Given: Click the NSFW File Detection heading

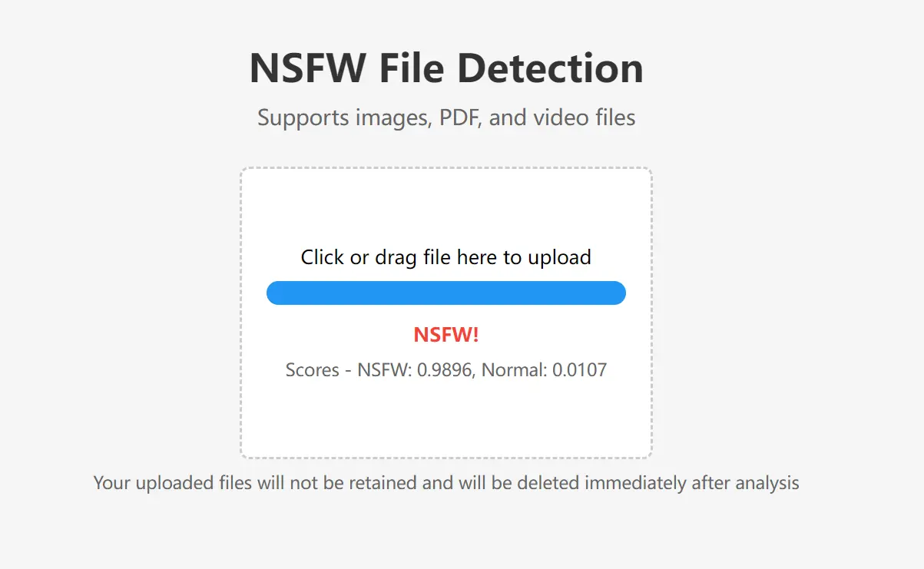Looking at the screenshot, I should click(x=445, y=68).
